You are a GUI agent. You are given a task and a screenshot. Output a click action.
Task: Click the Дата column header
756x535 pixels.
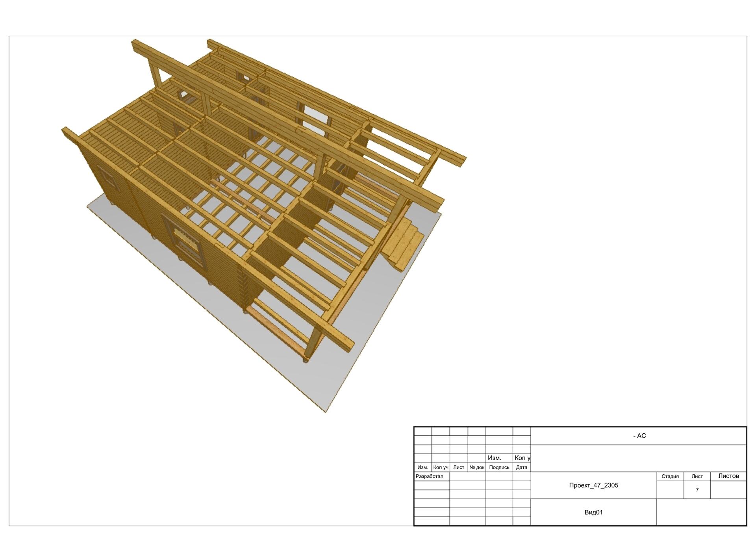point(521,467)
